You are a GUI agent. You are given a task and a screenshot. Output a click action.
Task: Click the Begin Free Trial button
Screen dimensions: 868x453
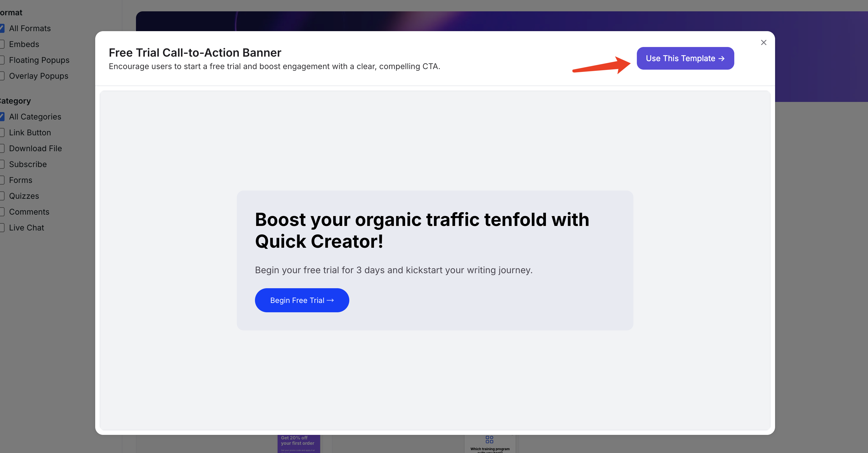pyautogui.click(x=302, y=300)
